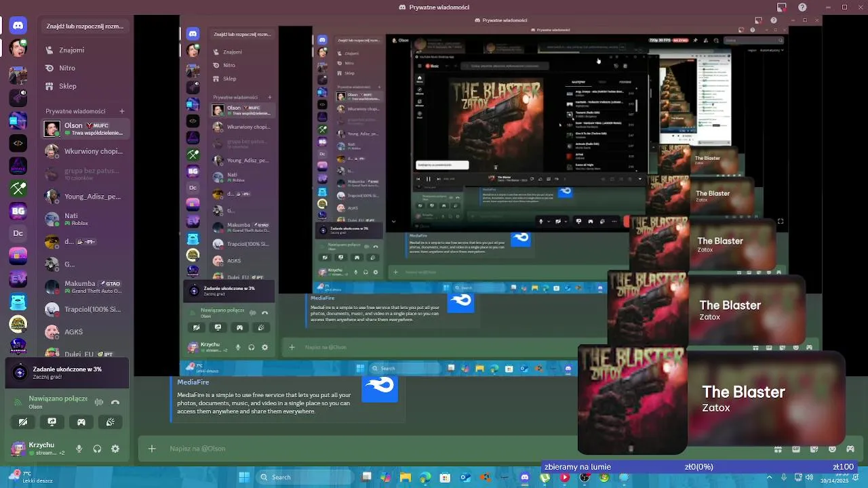Image resolution: width=868 pixels, height=488 pixels.
Task: Open the help icon in title bar
Action: click(802, 7)
